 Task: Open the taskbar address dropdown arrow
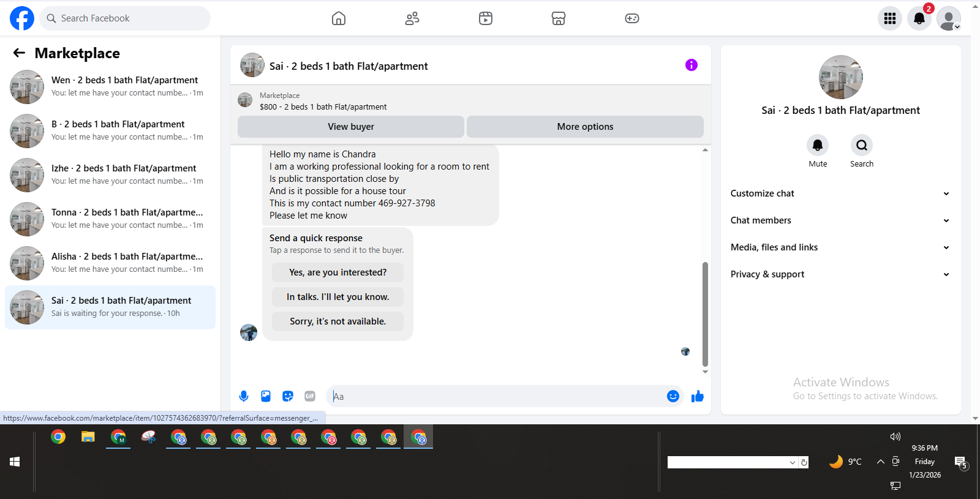793,462
